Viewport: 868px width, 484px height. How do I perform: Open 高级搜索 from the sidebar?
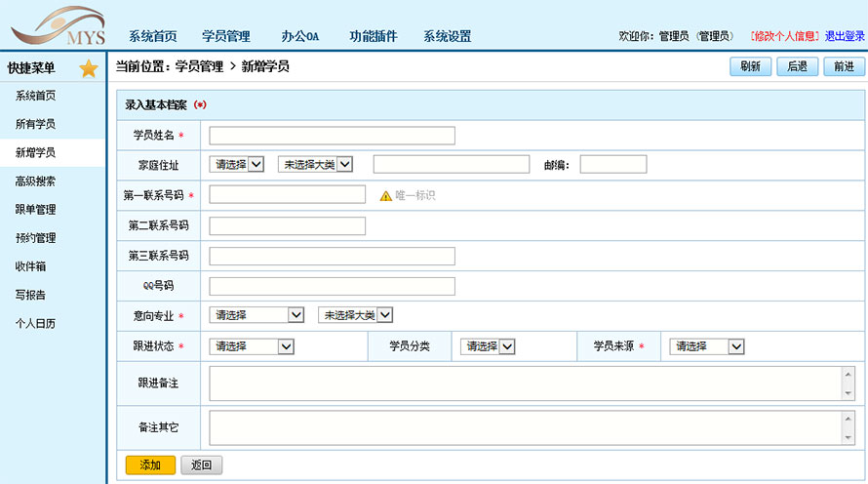(35, 181)
